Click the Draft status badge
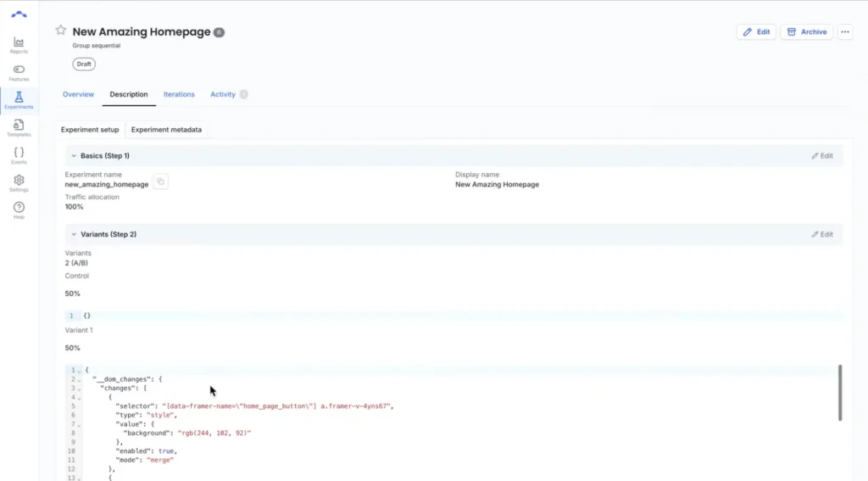Viewport: 868px width, 481px height. coord(84,64)
